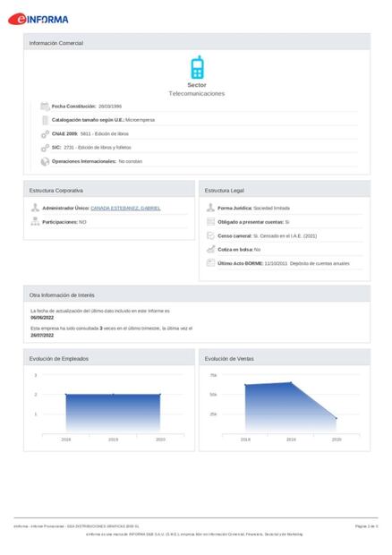Click the 2020 data point in Evolución de Ventas

(337, 418)
